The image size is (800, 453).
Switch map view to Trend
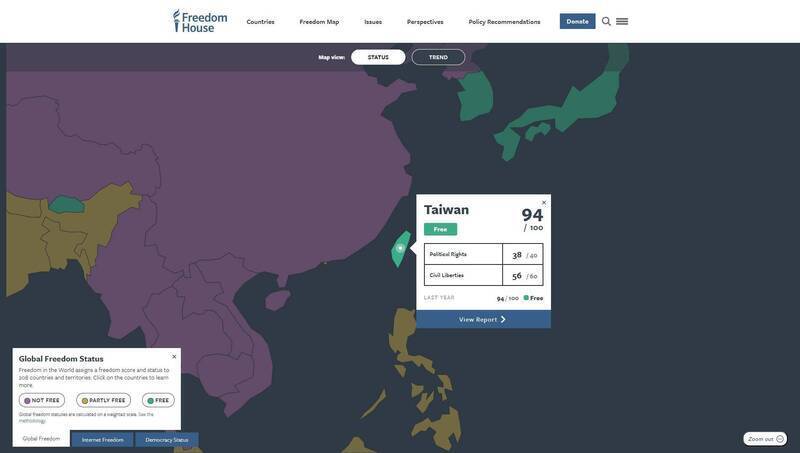(x=438, y=57)
